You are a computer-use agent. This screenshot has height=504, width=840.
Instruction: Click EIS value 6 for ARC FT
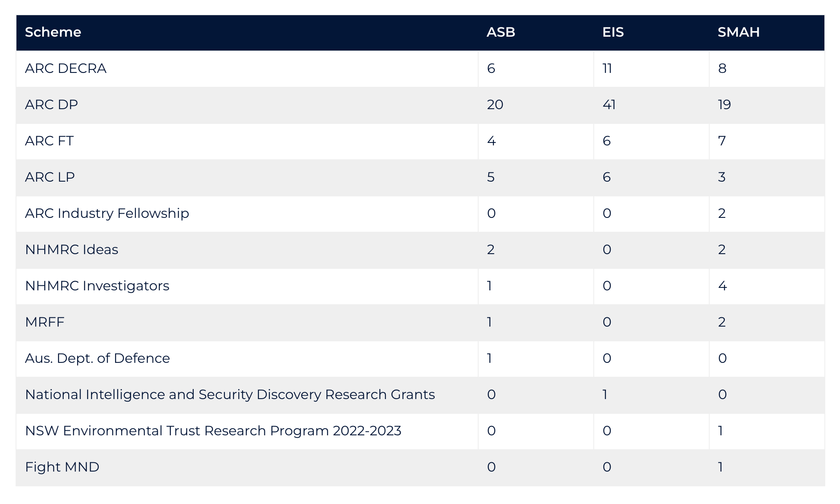(607, 141)
